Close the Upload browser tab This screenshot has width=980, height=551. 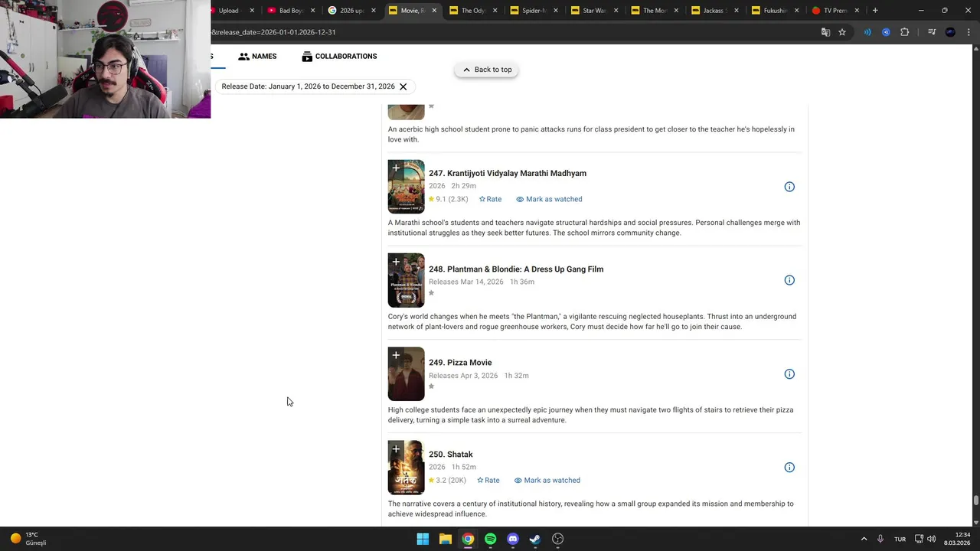pos(252,11)
